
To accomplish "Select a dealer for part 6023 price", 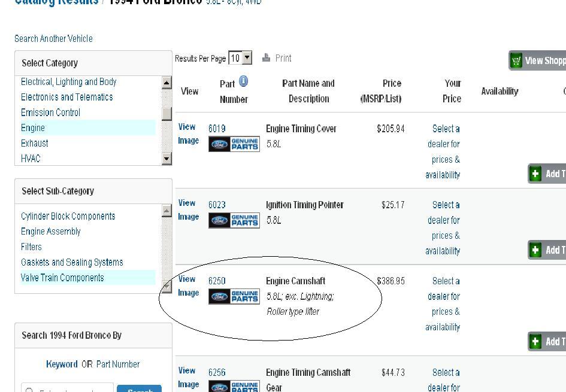I will (443, 228).
